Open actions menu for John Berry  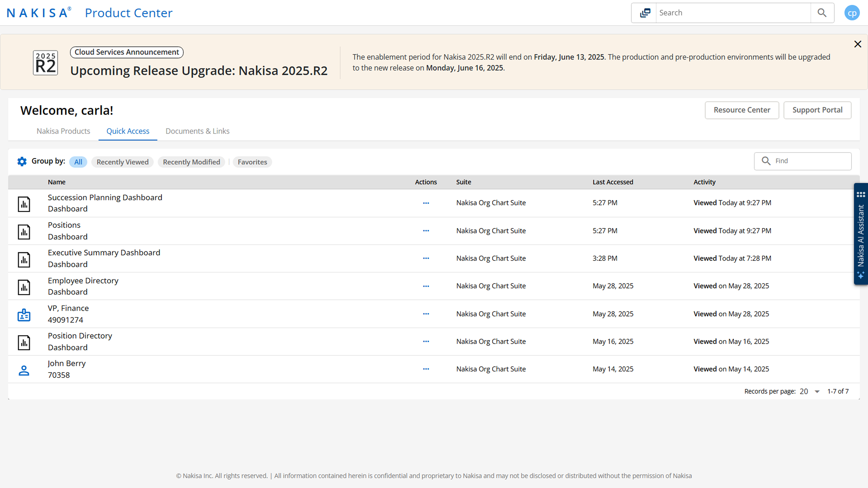pyautogui.click(x=426, y=369)
